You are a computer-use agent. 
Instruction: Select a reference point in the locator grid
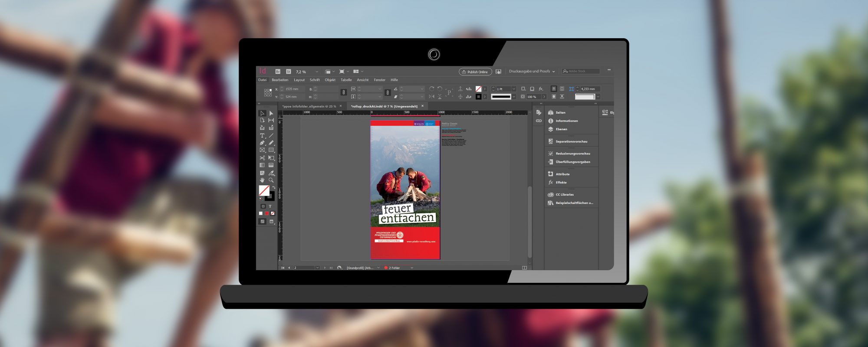click(268, 92)
